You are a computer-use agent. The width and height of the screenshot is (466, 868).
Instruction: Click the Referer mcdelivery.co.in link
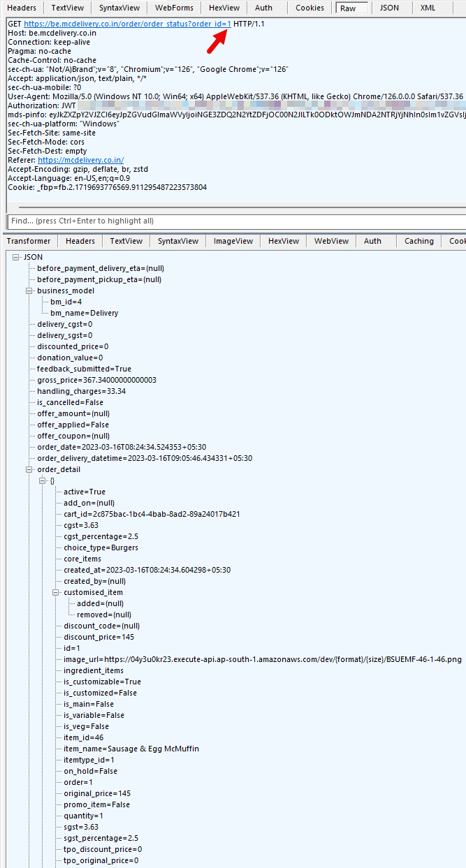[x=80, y=160]
